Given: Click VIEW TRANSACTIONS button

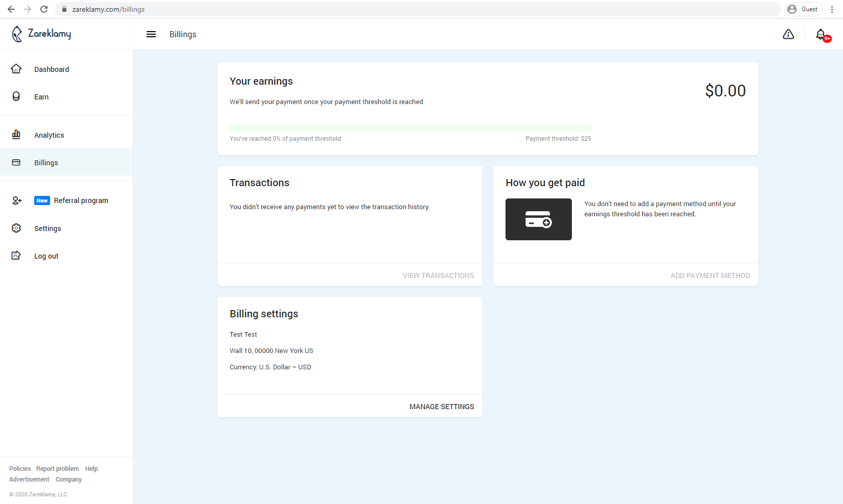Looking at the screenshot, I should [x=438, y=275].
